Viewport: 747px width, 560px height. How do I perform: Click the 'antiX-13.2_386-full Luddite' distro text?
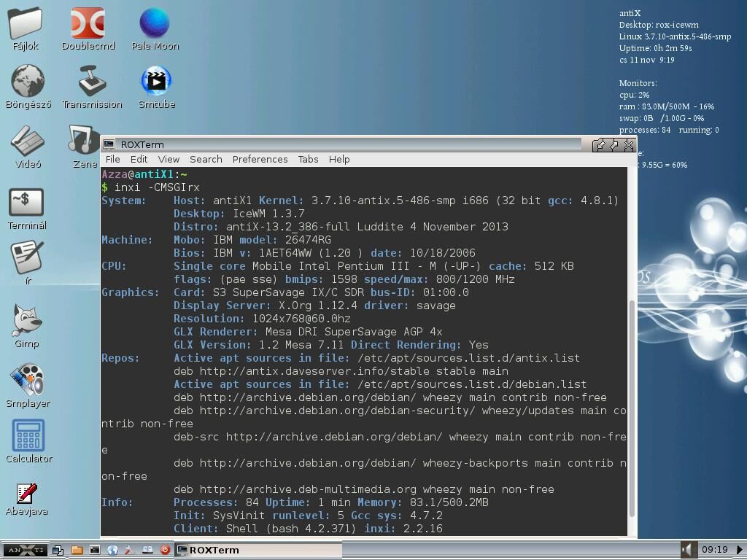click(314, 227)
